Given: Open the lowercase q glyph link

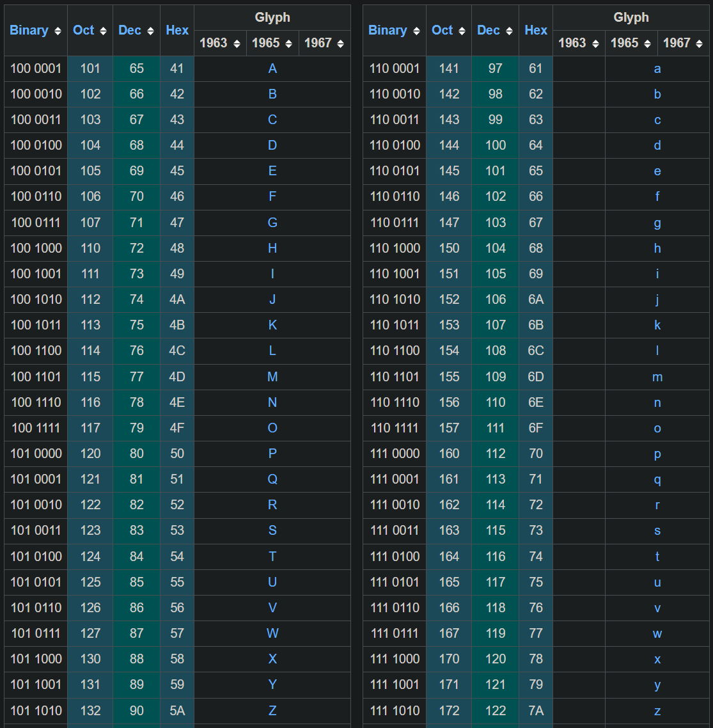Looking at the screenshot, I should click(x=657, y=480).
